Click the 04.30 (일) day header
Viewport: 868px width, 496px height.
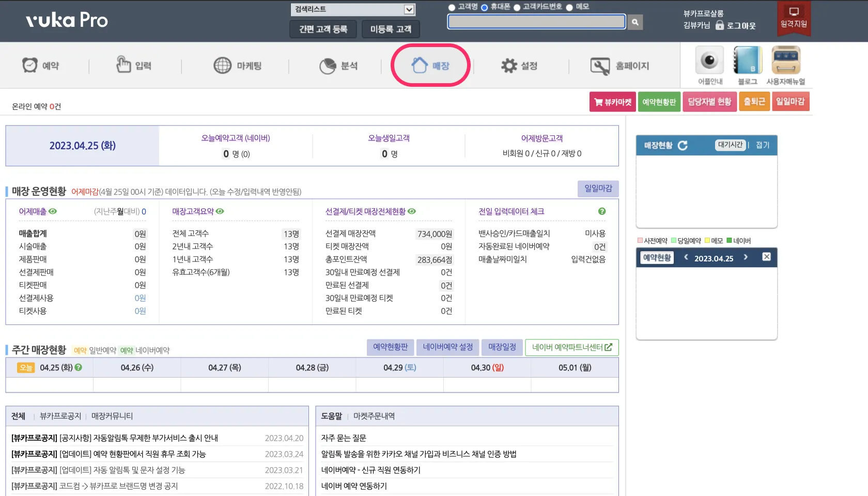(x=487, y=368)
